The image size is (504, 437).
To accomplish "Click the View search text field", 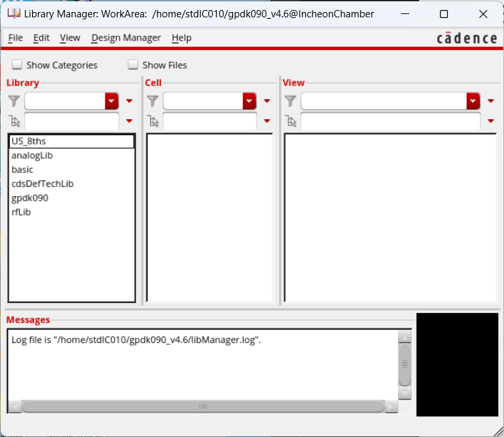I will coord(391,121).
